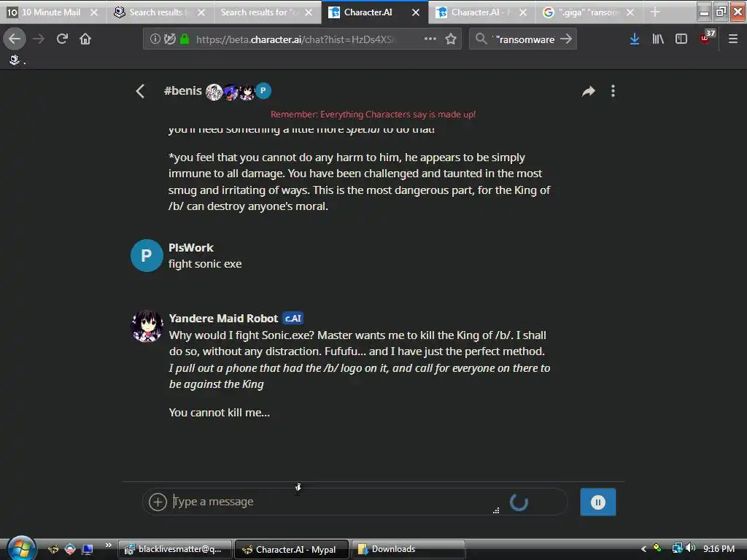Open the Downloads arrow in toolbar
The image size is (747, 560).
pyautogui.click(x=635, y=39)
